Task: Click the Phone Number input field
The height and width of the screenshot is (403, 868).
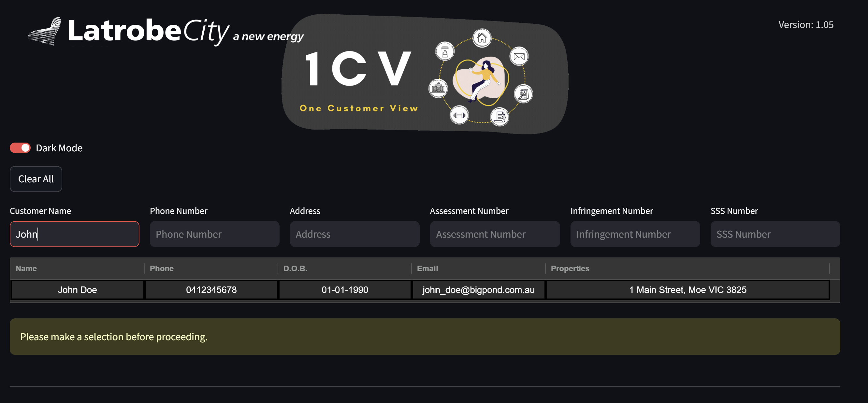Action: click(214, 234)
